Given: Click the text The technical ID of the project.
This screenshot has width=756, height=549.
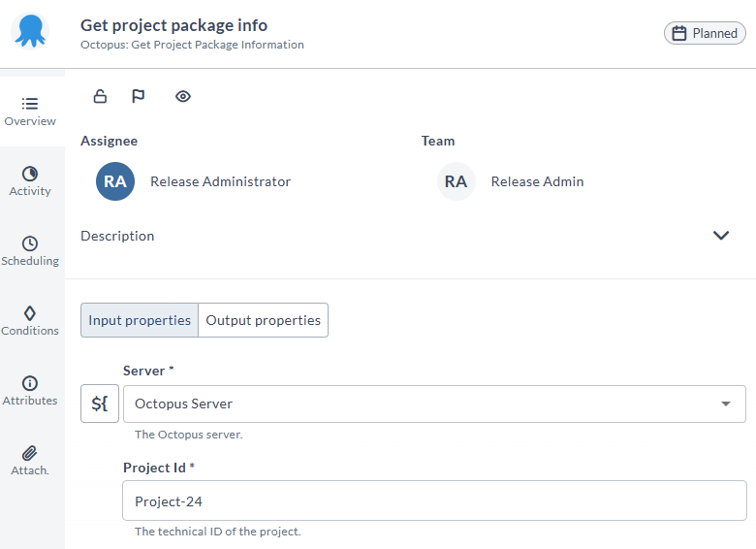Looking at the screenshot, I should (x=217, y=532).
